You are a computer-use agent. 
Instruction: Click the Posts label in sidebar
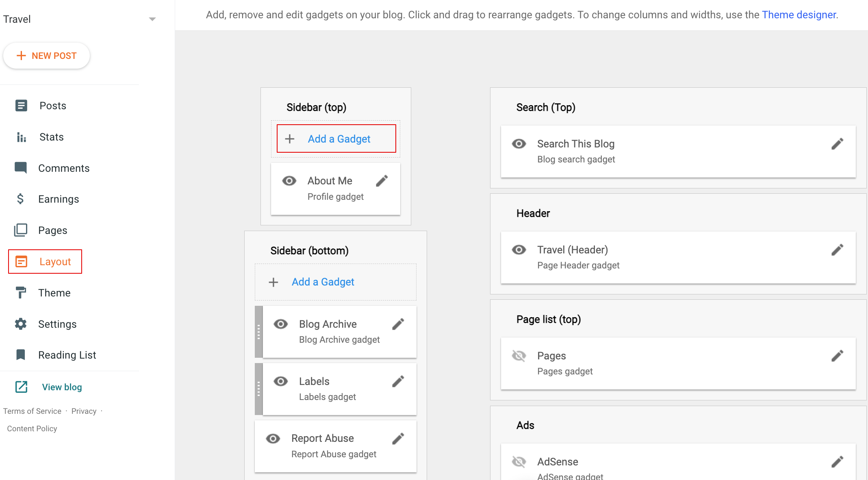(x=53, y=106)
